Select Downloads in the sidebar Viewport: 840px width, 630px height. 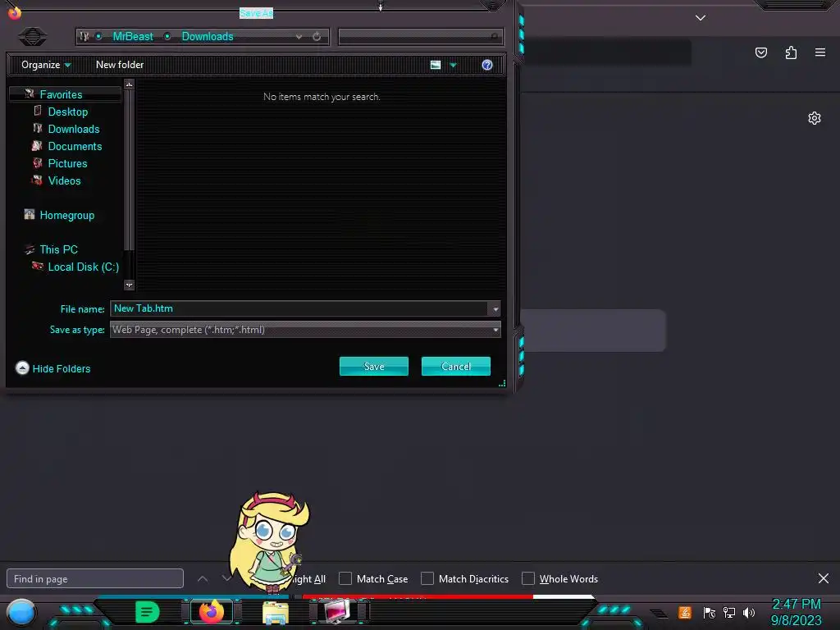(73, 129)
